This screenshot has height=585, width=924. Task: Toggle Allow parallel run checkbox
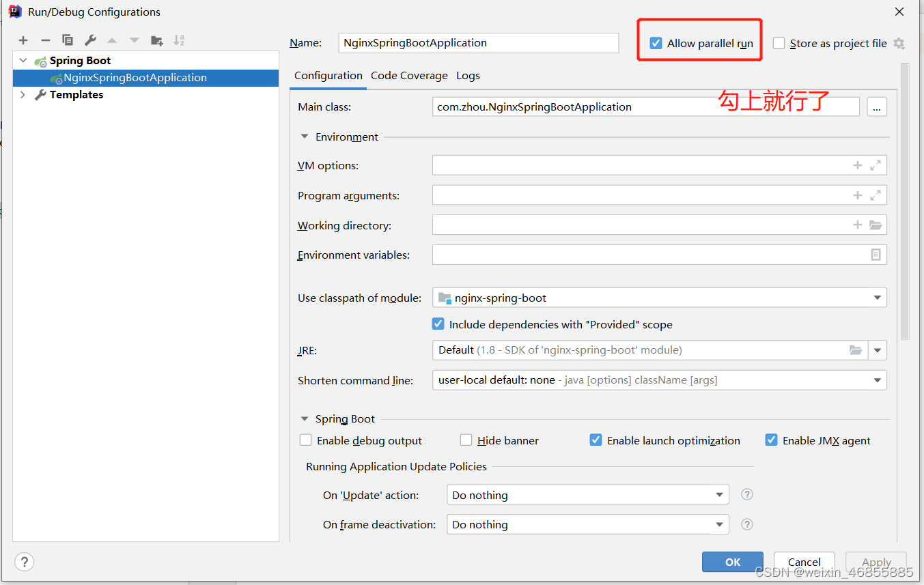(656, 43)
